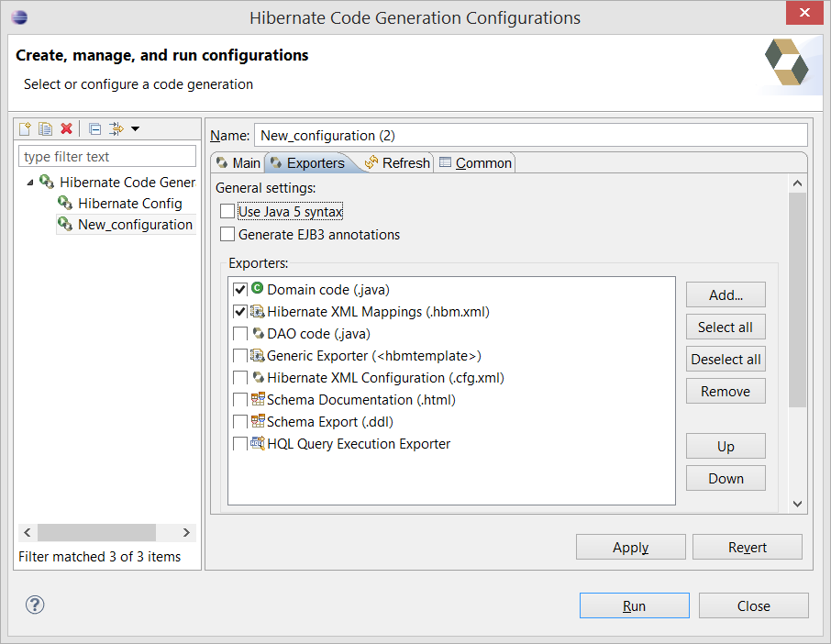
Task: Click the Collapse All toolbar icon
Action: click(94, 128)
